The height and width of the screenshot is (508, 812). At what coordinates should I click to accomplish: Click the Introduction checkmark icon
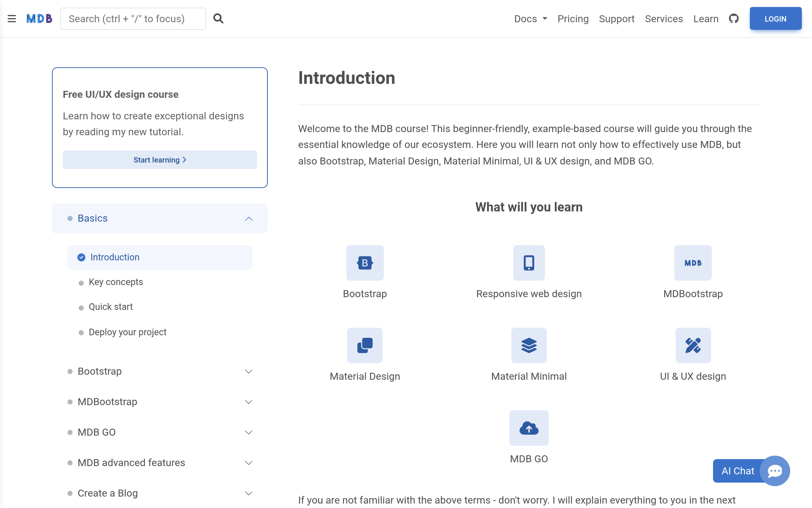tap(81, 257)
